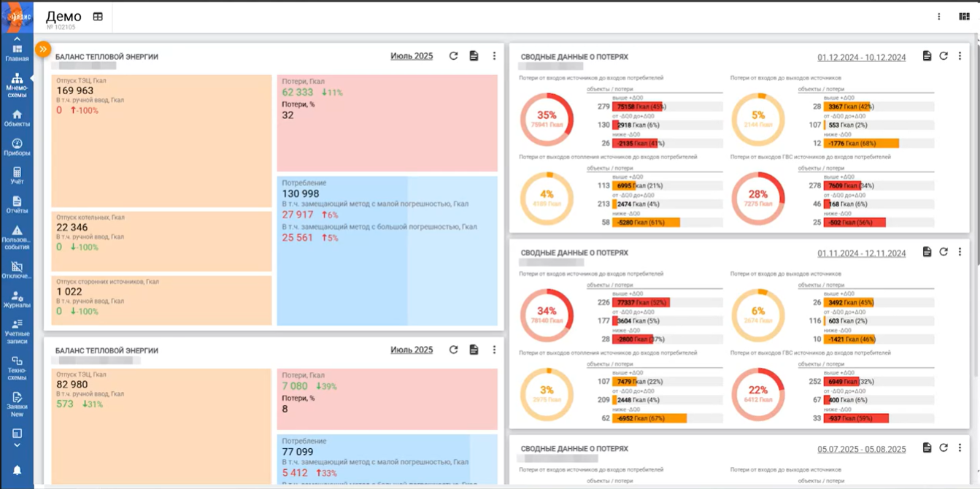Open Главная in the sidebar
The height and width of the screenshot is (489, 980).
(x=17, y=53)
